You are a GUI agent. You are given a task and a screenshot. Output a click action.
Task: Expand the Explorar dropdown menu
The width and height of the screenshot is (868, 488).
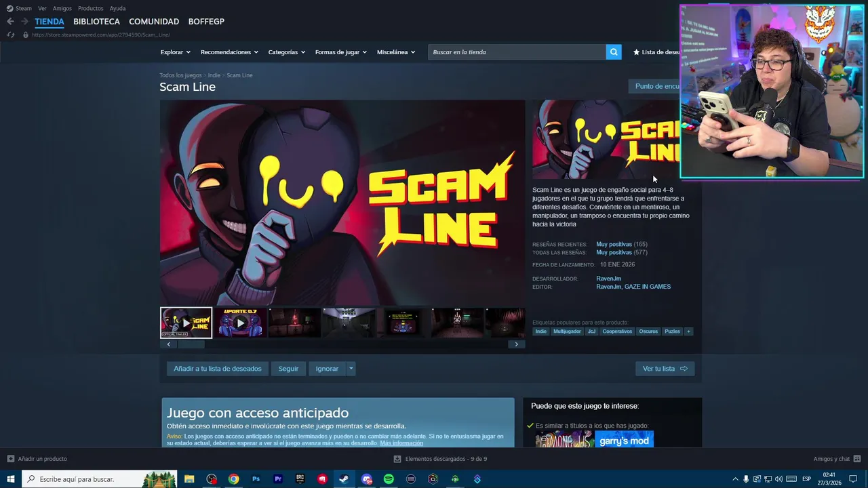(x=176, y=52)
